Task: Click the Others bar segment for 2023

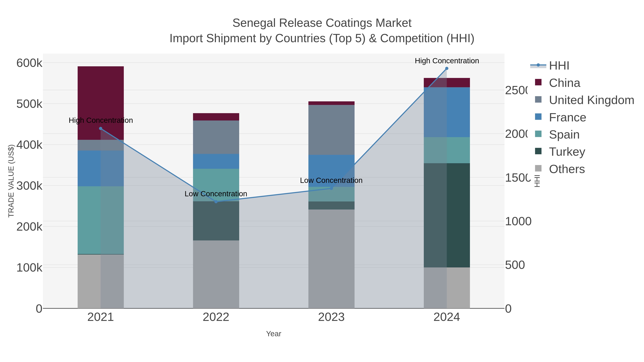Action: tap(331, 259)
